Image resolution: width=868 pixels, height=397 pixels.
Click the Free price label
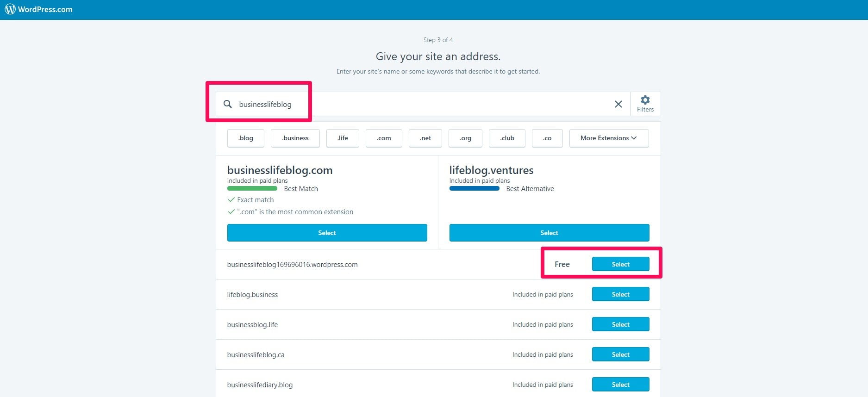click(562, 264)
